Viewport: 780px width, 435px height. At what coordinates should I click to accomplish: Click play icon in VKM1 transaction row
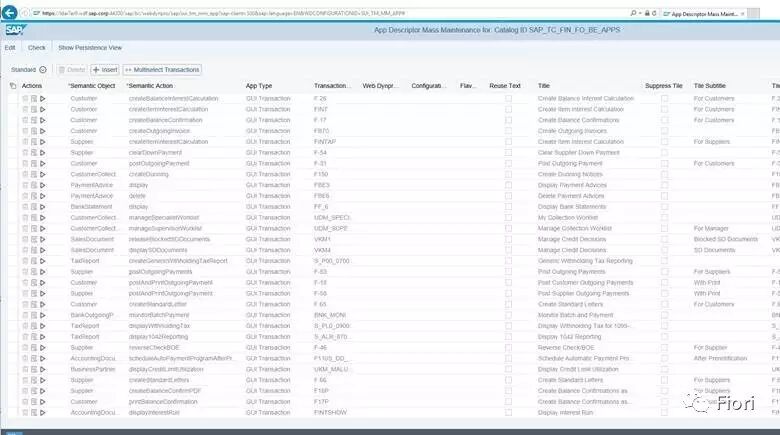[43, 239]
